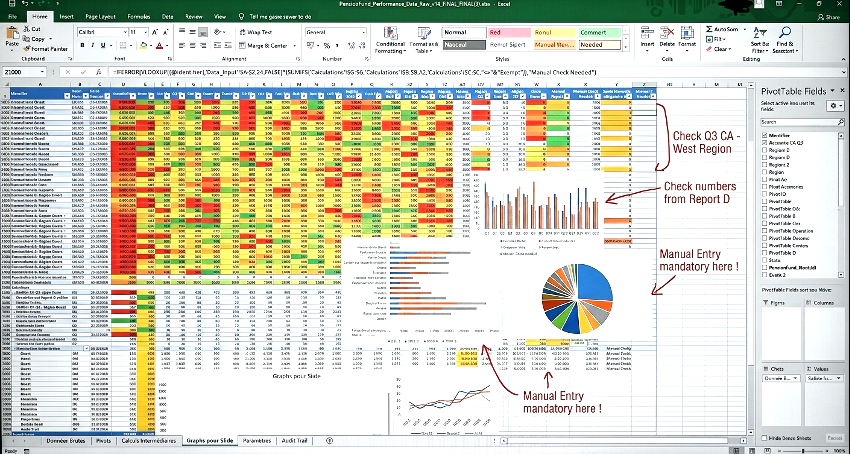Select the Format Painter brush

click(x=25, y=49)
